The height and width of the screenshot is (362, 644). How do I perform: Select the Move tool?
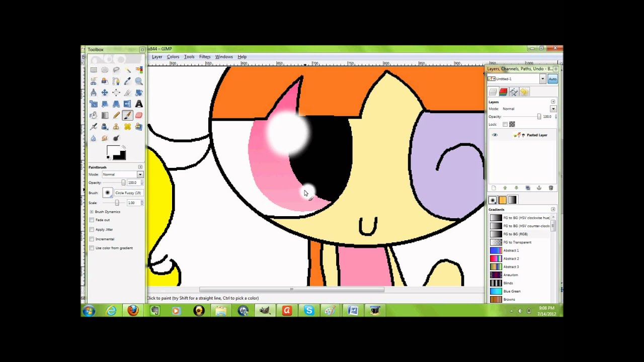105,93
